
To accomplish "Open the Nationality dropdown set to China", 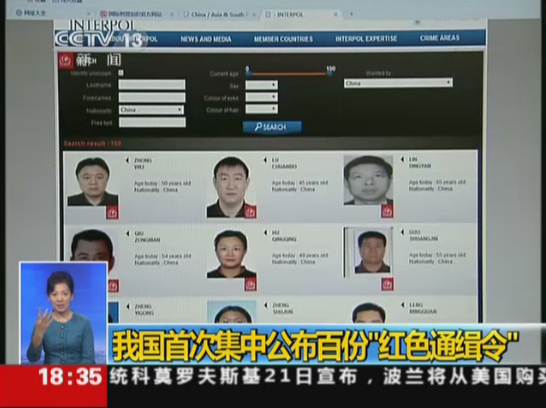I will [x=151, y=110].
